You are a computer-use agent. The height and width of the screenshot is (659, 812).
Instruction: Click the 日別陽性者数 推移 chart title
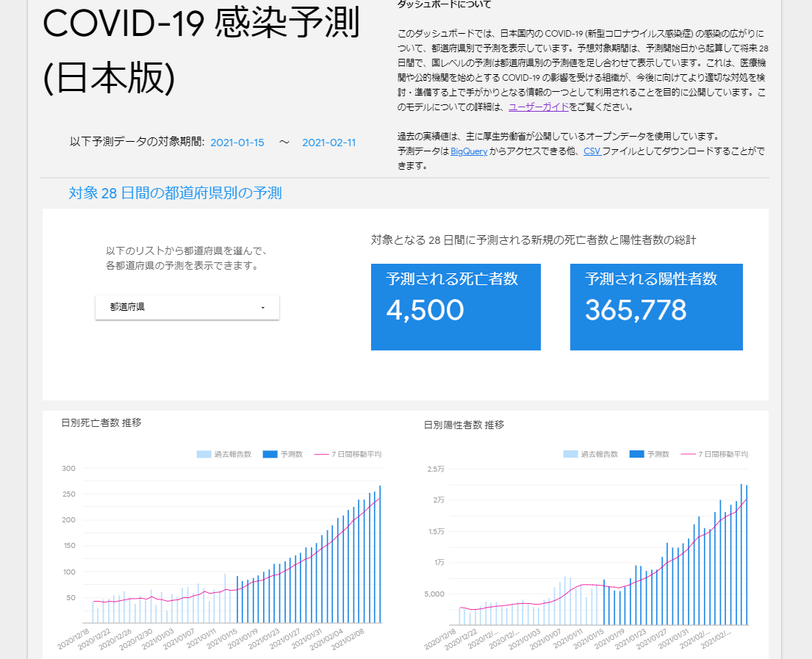click(x=464, y=425)
